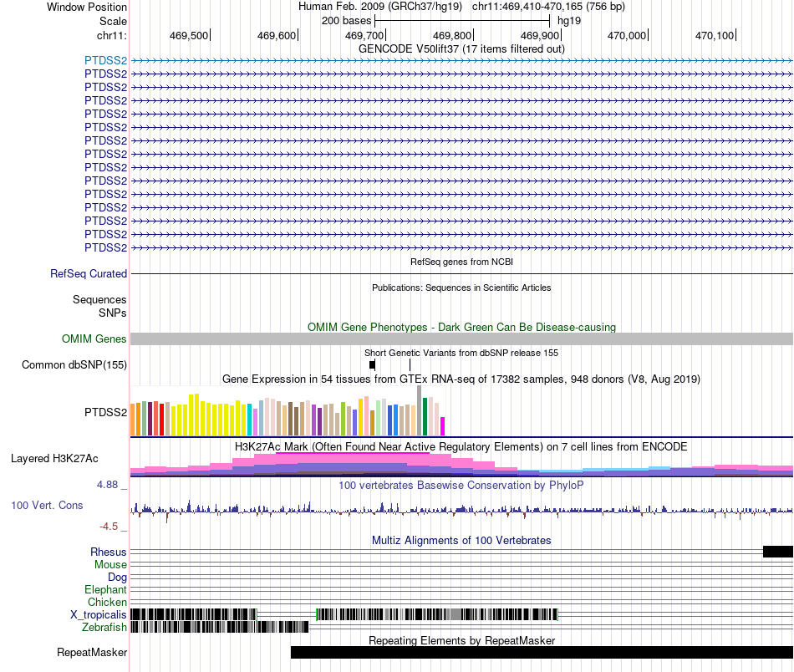794x672 pixels.
Task: Click the -4.5 PhyloP lower scale value
Action: pyautogui.click(x=109, y=527)
